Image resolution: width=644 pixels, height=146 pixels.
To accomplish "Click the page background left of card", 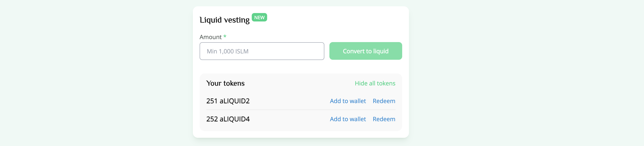I will coord(95,72).
